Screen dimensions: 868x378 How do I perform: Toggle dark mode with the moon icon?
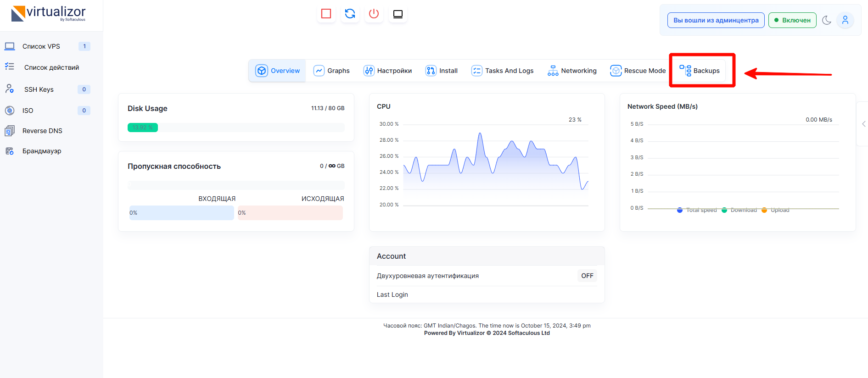(x=827, y=20)
